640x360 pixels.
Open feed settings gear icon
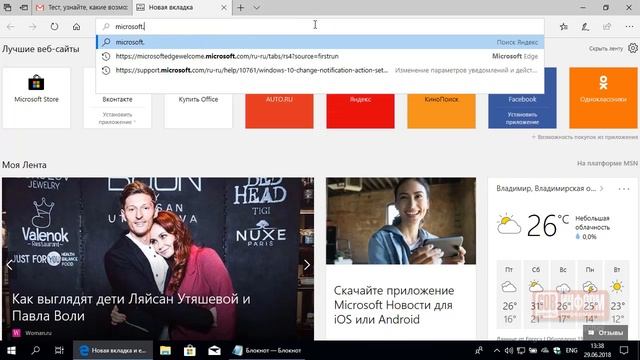[633, 48]
